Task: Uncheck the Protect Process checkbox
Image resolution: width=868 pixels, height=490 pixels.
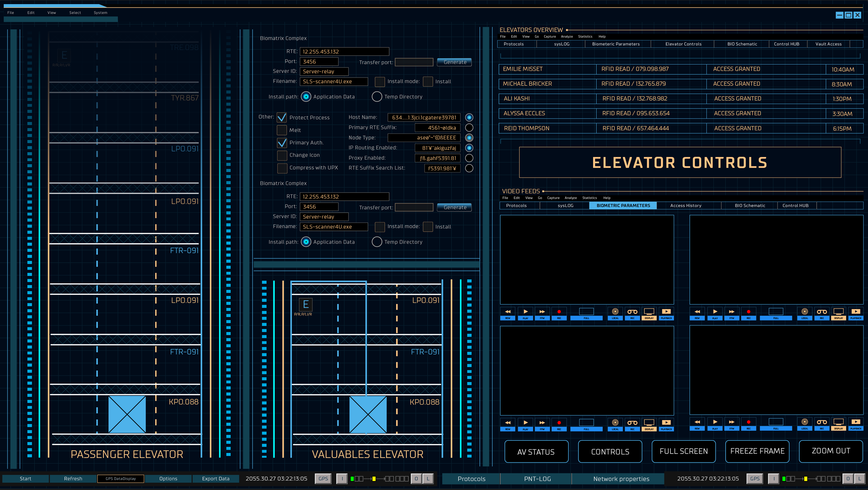Action: coord(282,118)
